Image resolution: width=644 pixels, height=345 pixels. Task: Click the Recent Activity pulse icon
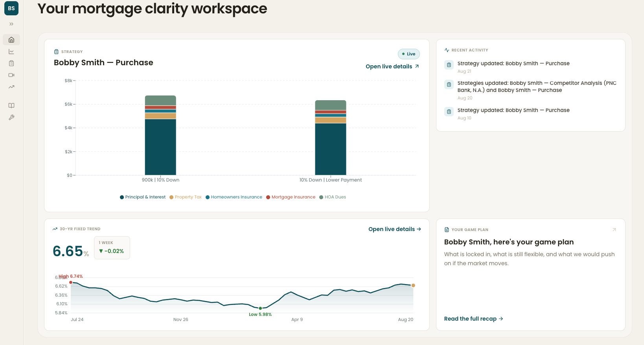(447, 50)
